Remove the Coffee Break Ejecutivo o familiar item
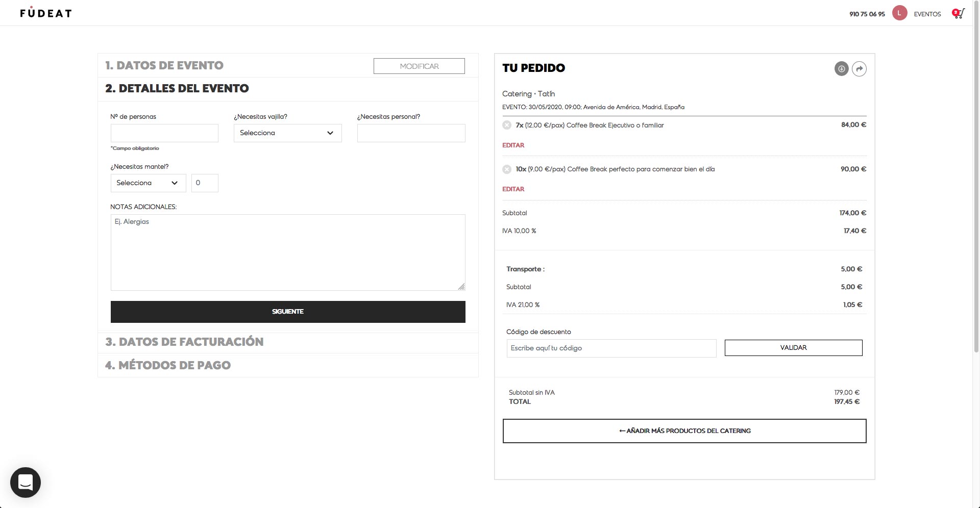Viewport: 980px width, 508px height. click(x=507, y=125)
